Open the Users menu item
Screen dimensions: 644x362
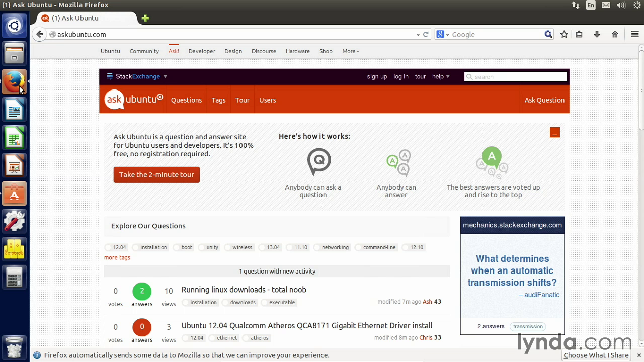[x=268, y=100]
